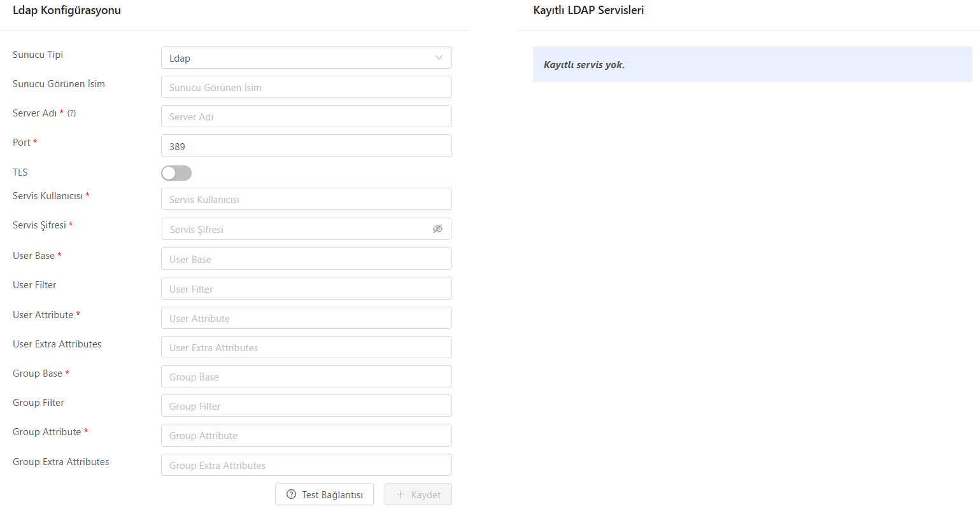Focus the User Attribute text box

[x=306, y=318]
